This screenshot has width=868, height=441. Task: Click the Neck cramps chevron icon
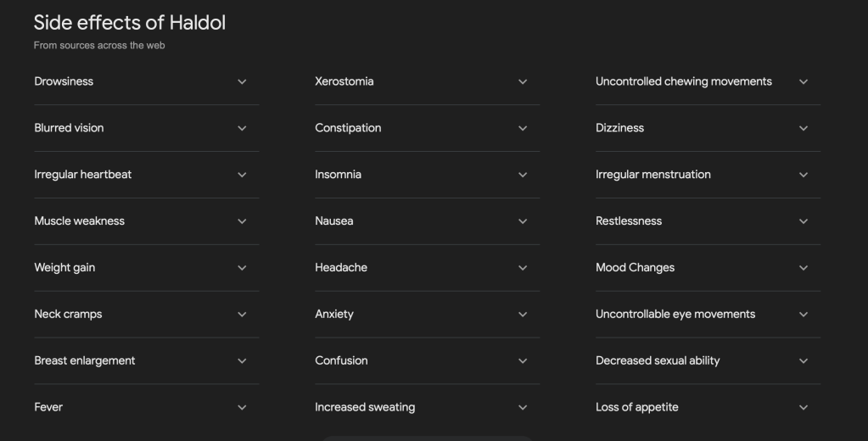[242, 315]
